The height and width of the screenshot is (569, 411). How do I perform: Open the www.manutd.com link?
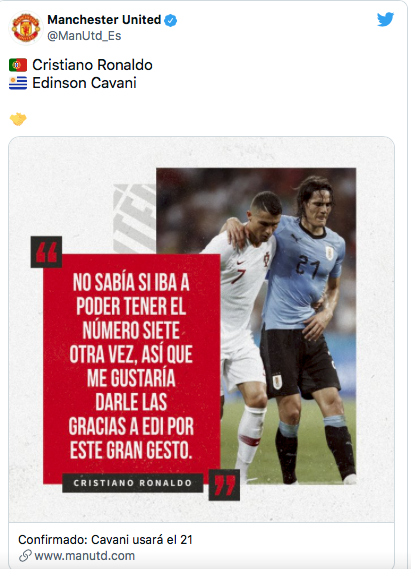(x=85, y=556)
